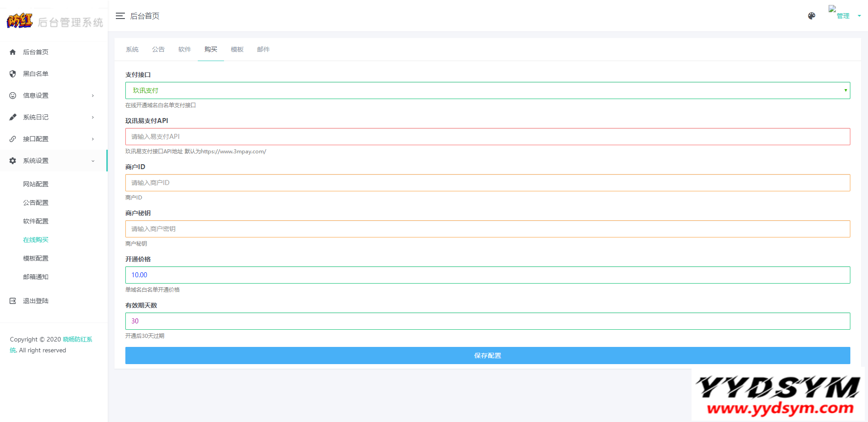Click the shield icon for 黑白名单
This screenshot has width=868, height=422.
click(13, 74)
